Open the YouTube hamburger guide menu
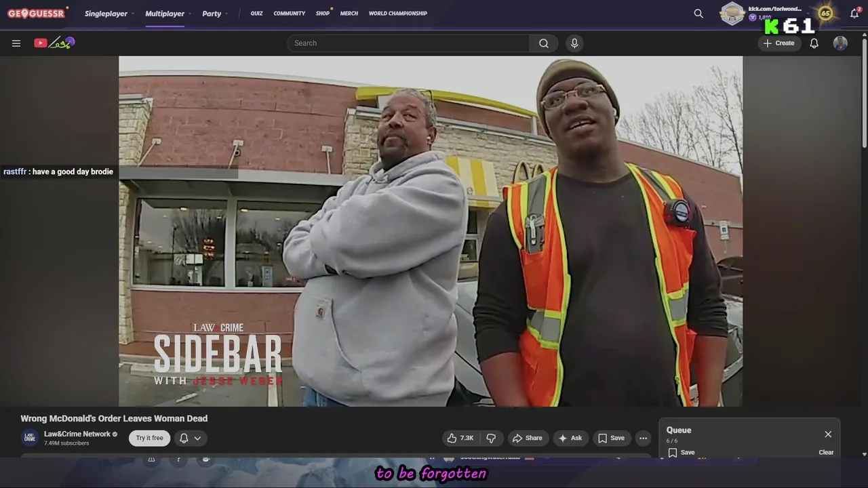Image resolution: width=868 pixels, height=488 pixels. click(16, 43)
